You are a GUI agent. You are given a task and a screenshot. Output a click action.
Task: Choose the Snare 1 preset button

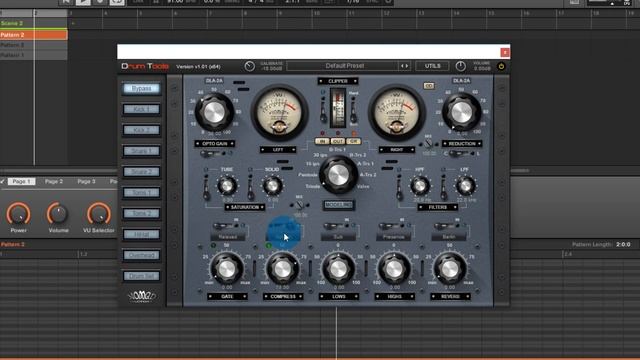[141, 151]
